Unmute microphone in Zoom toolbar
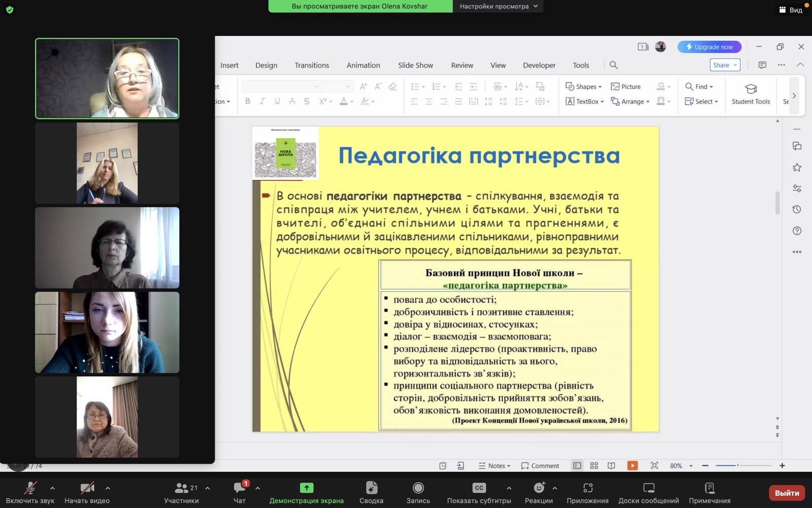812x508 pixels. pyautogui.click(x=30, y=488)
